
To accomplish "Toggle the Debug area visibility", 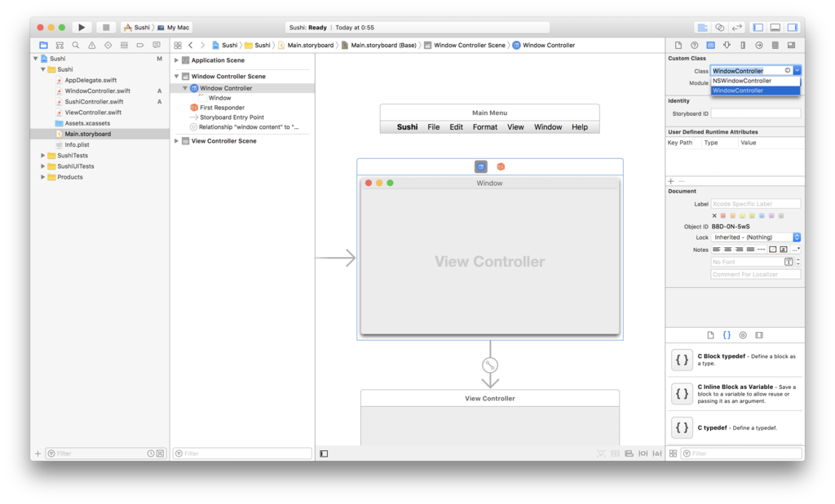I will [775, 27].
